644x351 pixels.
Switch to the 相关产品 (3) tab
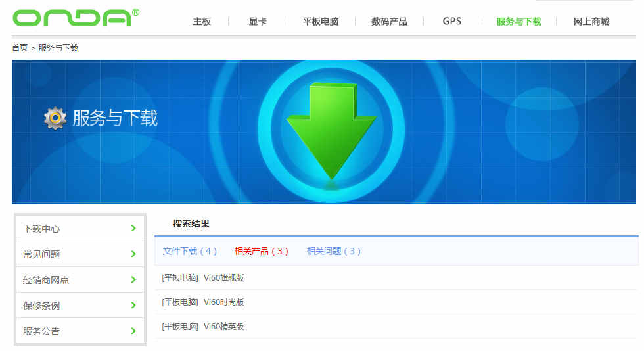[262, 251]
